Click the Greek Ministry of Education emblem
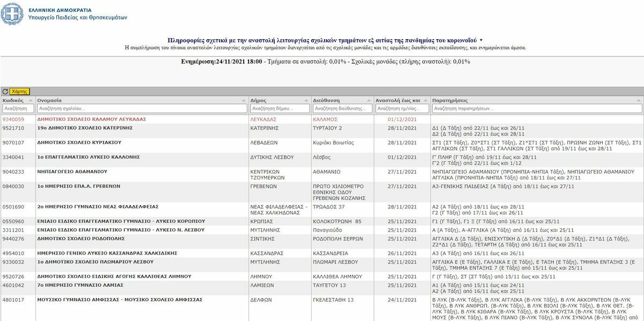 coord(12,13)
